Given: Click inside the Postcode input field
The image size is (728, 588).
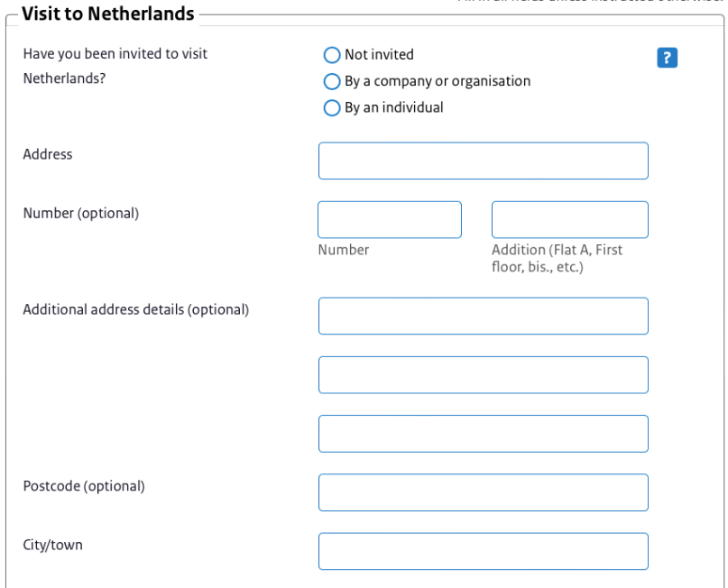Looking at the screenshot, I should point(483,492).
